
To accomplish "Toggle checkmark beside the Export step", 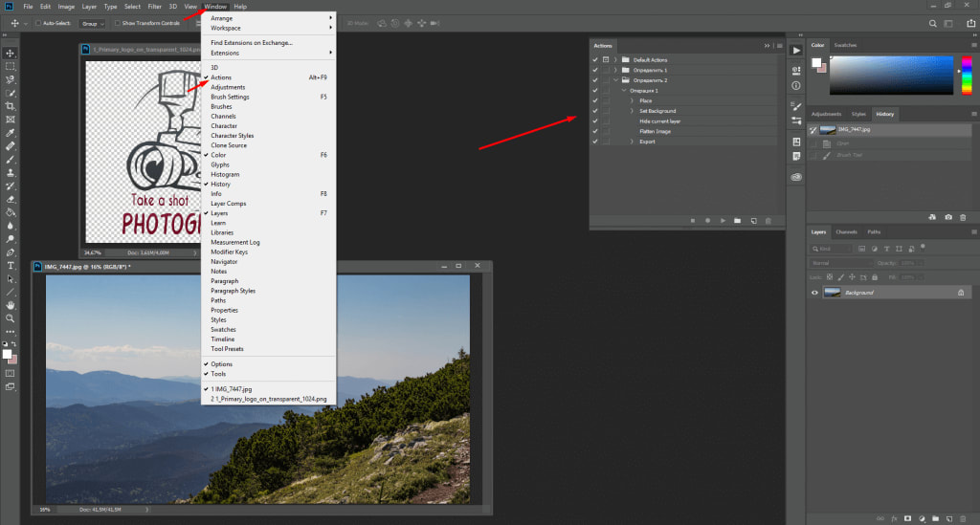I will coord(595,142).
